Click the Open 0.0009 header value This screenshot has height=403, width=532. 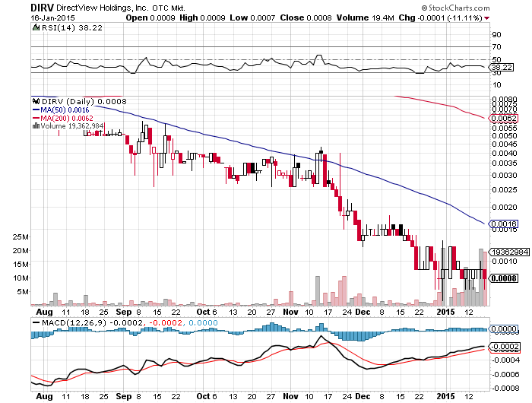tap(150, 18)
